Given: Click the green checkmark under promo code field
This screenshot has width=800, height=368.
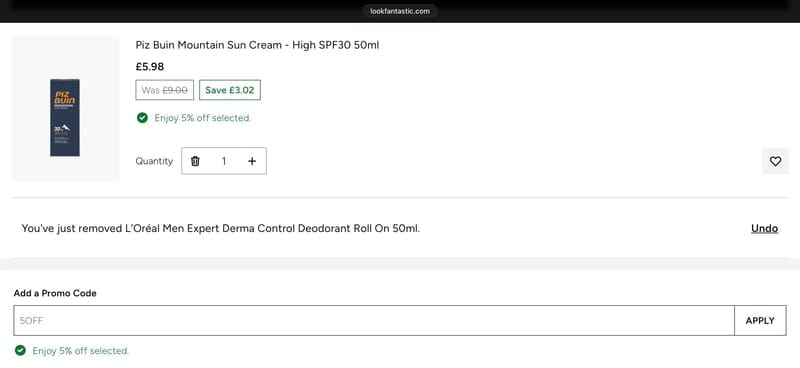Looking at the screenshot, I should [20, 351].
